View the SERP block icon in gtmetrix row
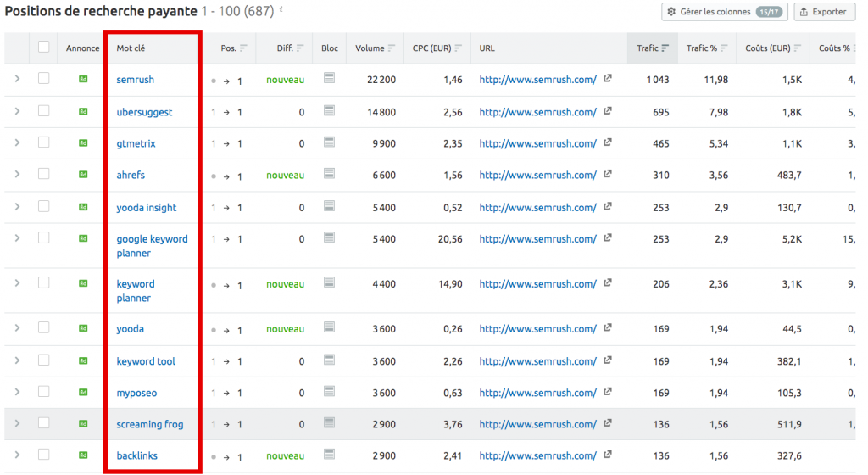868x475 pixels. [x=330, y=142]
